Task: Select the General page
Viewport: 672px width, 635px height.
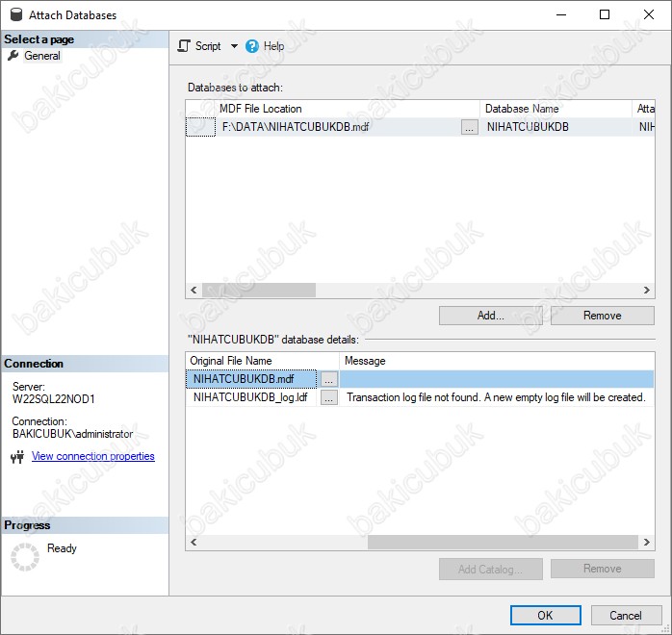Action: pos(41,56)
